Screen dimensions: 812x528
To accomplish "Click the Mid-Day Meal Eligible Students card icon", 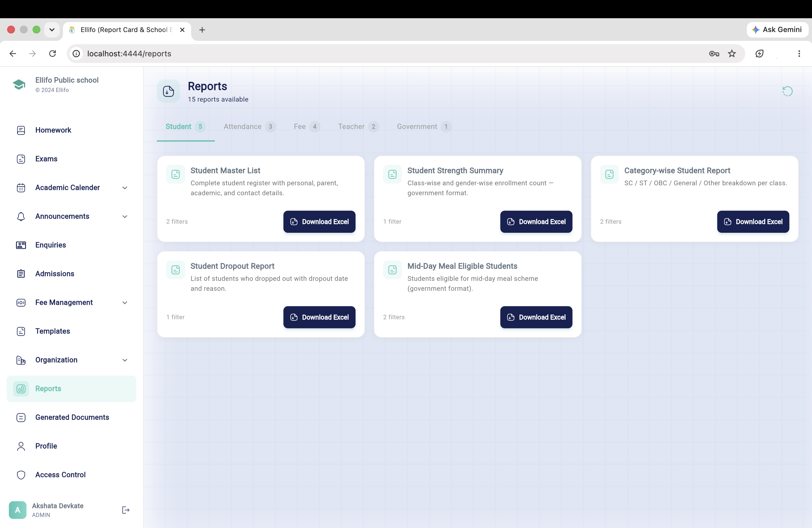I will 392,270.
